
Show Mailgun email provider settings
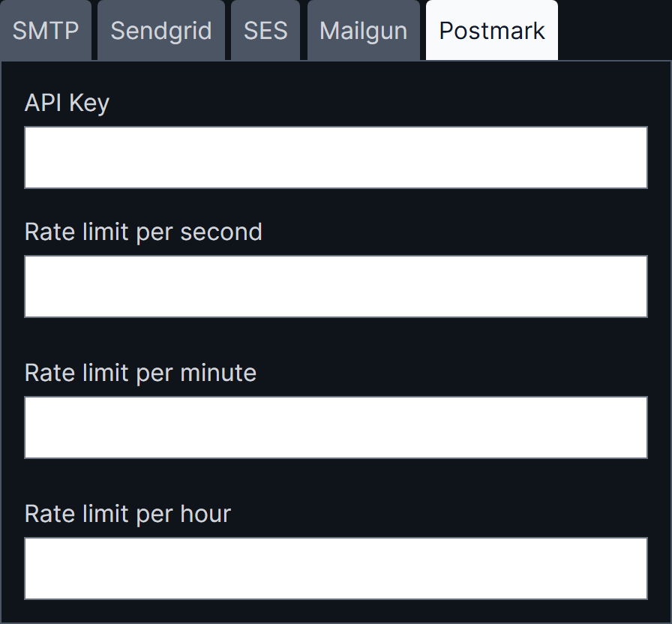coord(364,31)
